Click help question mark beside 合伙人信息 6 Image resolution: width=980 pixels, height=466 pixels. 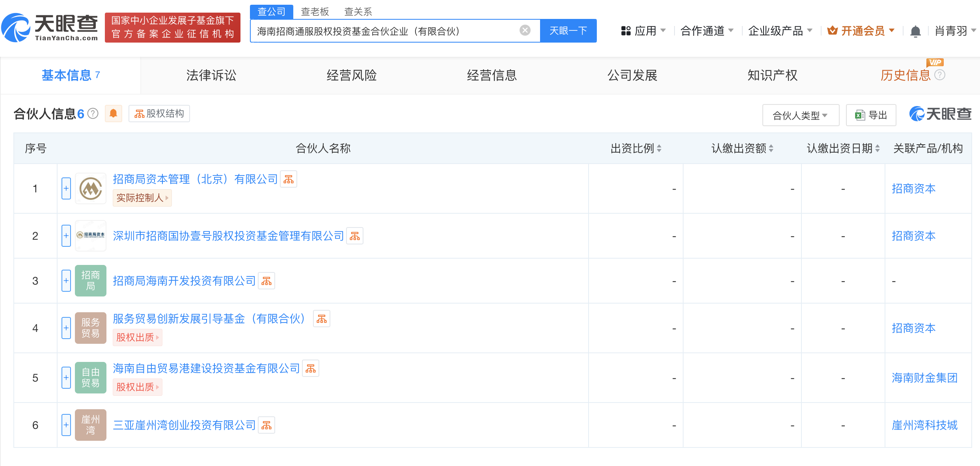pos(93,114)
